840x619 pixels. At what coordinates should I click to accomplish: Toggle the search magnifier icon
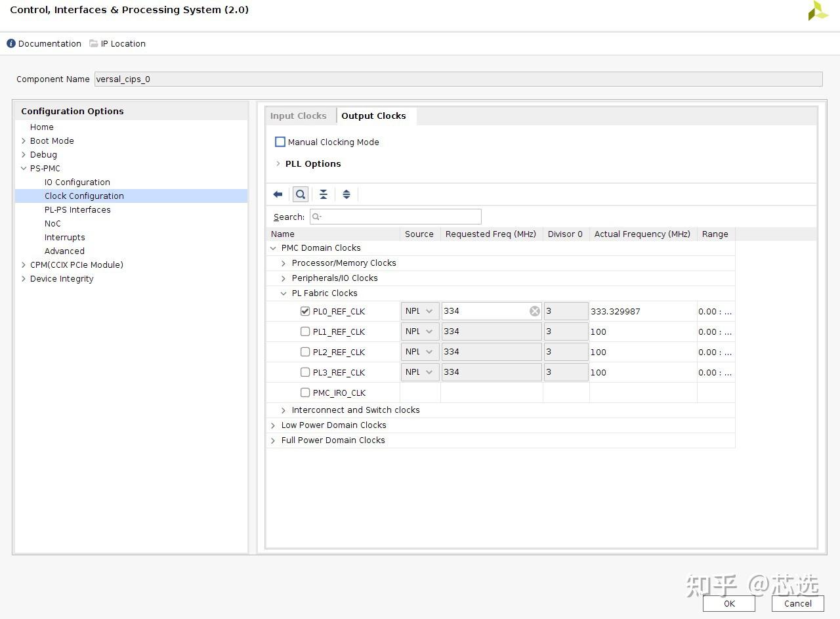coord(301,194)
